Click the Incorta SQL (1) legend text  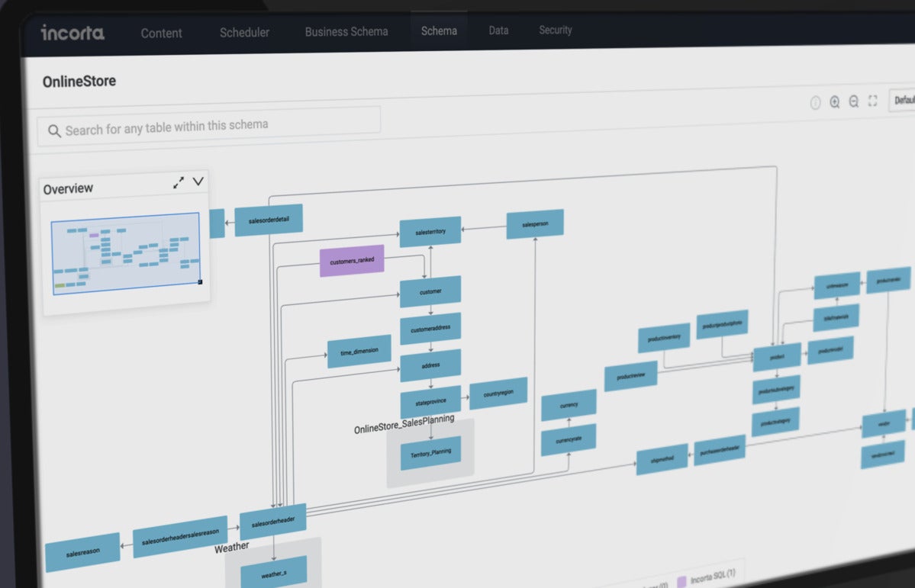713,577
